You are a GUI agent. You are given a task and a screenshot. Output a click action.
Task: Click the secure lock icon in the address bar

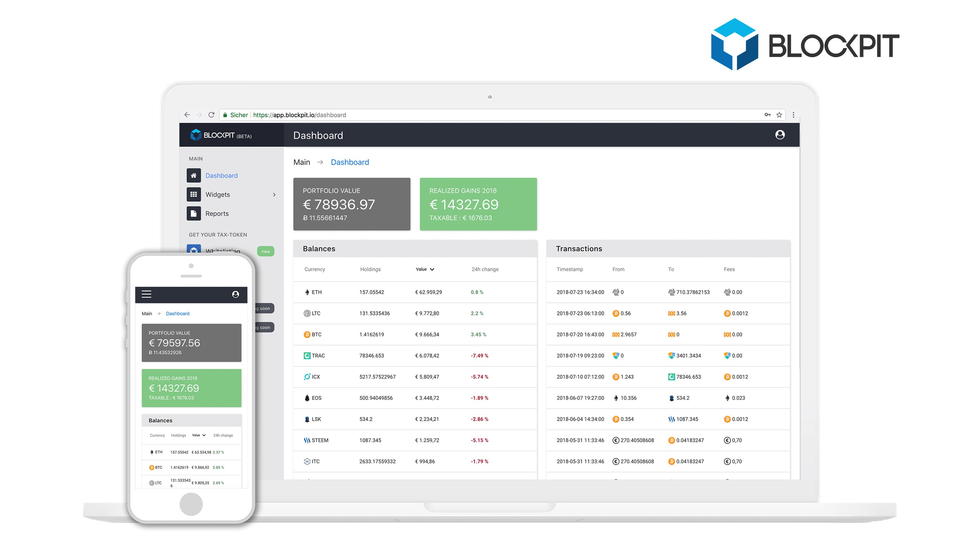click(x=225, y=115)
